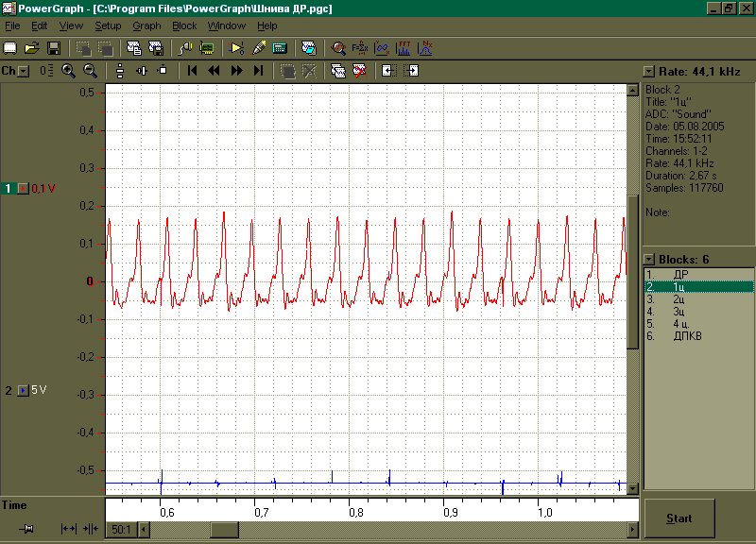Open the Block menu
Viewport: 756px width, 544px height.
click(184, 26)
